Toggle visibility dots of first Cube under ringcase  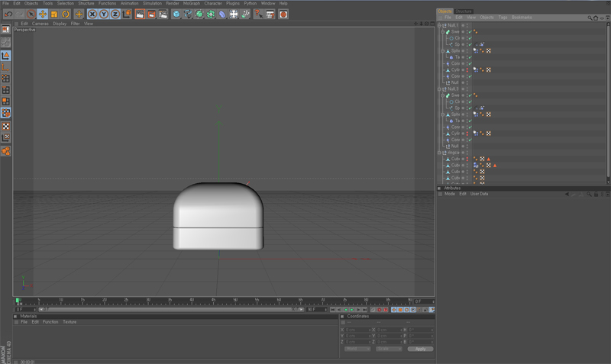pos(467,159)
